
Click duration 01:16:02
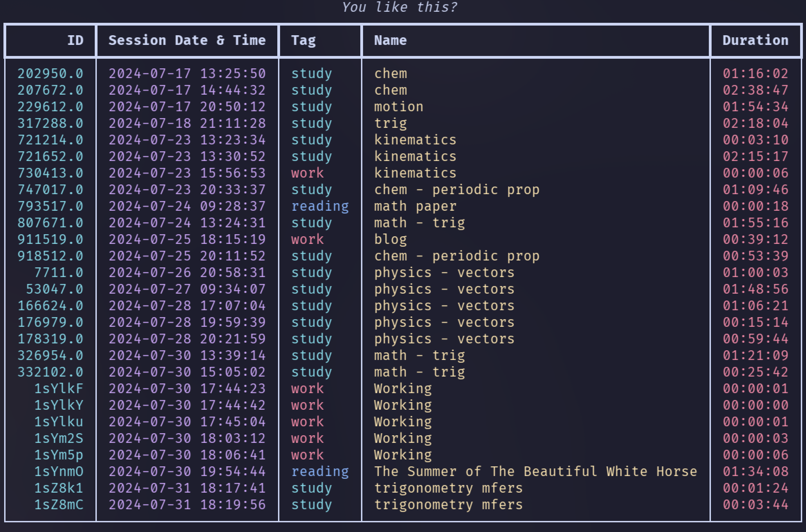coord(756,74)
